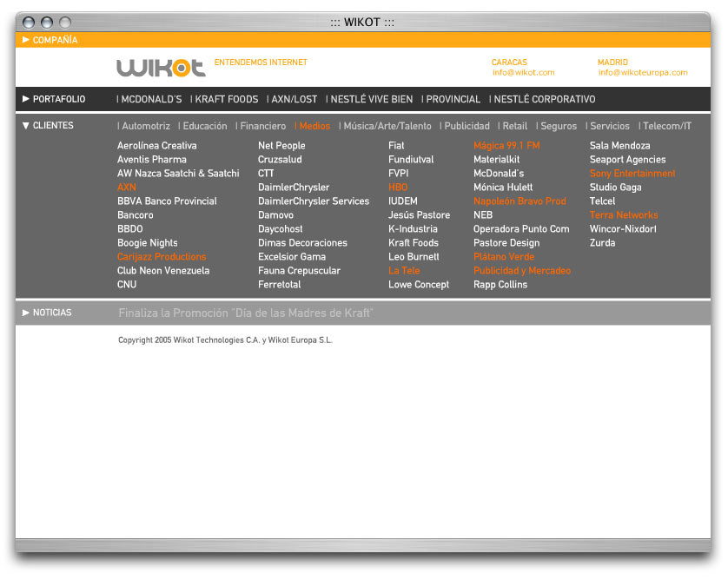Click the Wikot logo
Image resolution: width=728 pixels, height=580 pixels.
tap(161, 68)
